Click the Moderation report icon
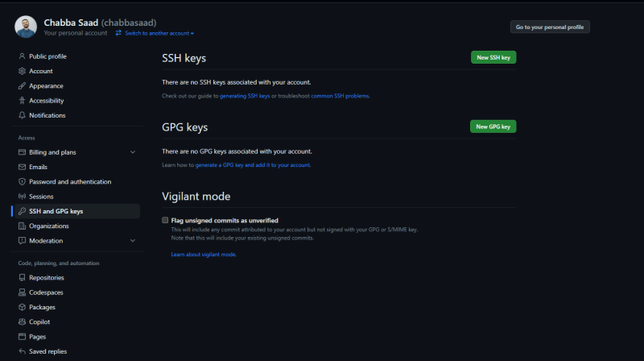Viewport: 644px width, 361px height. point(22,240)
